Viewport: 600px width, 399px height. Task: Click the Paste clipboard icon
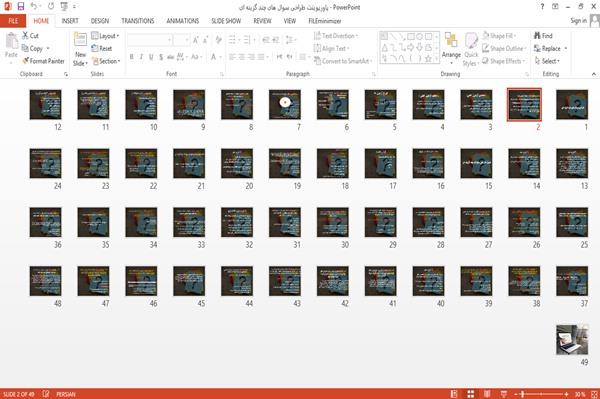coord(11,41)
